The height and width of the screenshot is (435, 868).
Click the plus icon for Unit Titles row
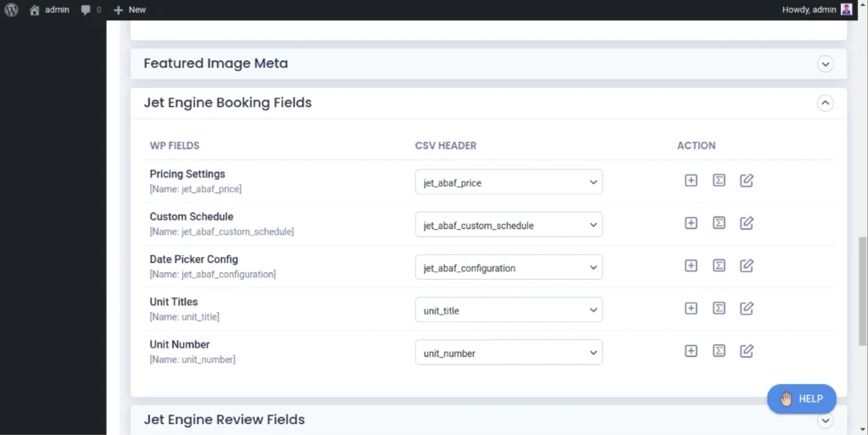click(691, 308)
